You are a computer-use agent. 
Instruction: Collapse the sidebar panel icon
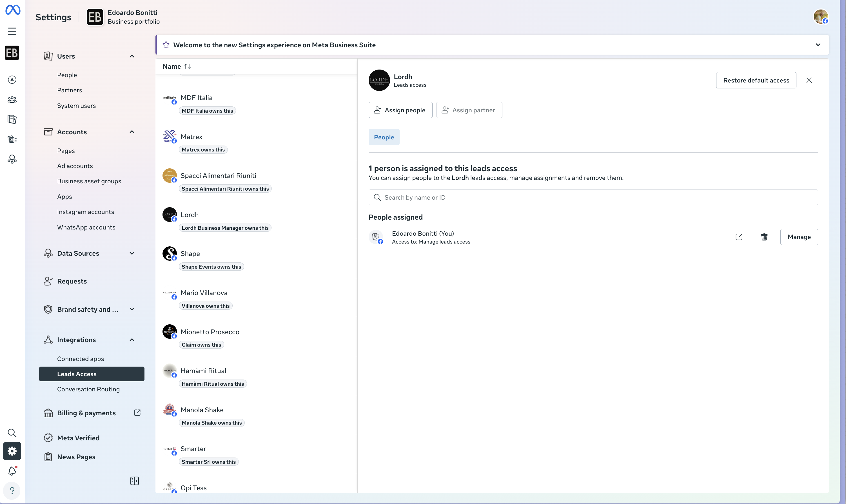coord(135,481)
